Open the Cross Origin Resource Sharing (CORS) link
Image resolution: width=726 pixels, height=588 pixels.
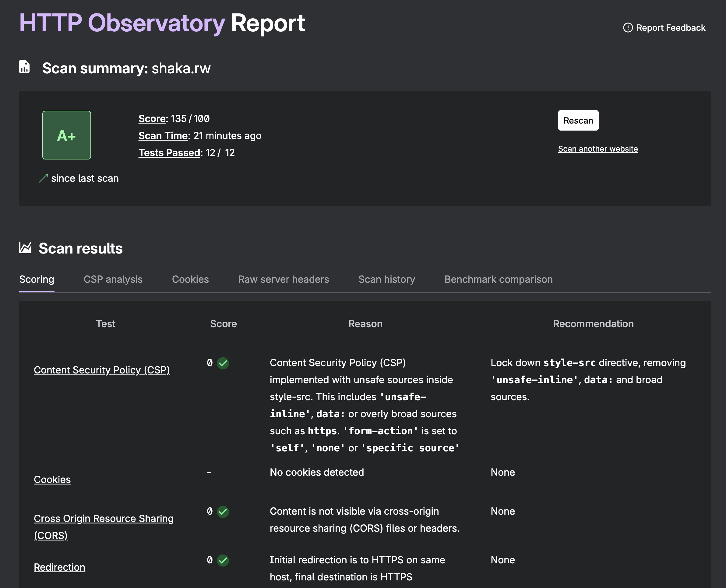coord(104,527)
